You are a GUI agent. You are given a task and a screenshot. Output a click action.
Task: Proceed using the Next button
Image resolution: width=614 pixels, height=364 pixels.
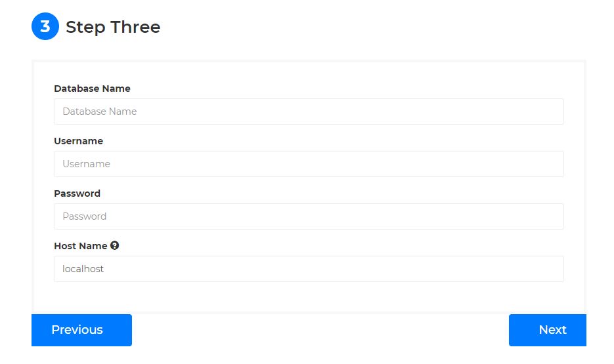click(547, 330)
